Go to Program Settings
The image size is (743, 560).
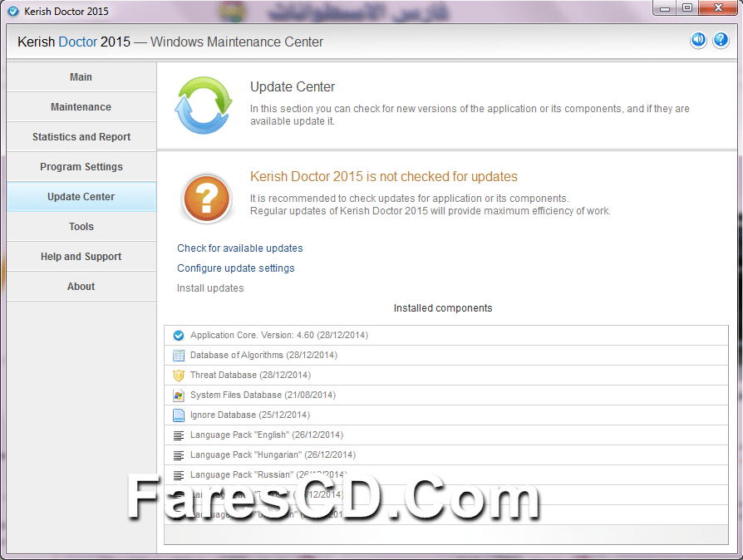[81, 166]
